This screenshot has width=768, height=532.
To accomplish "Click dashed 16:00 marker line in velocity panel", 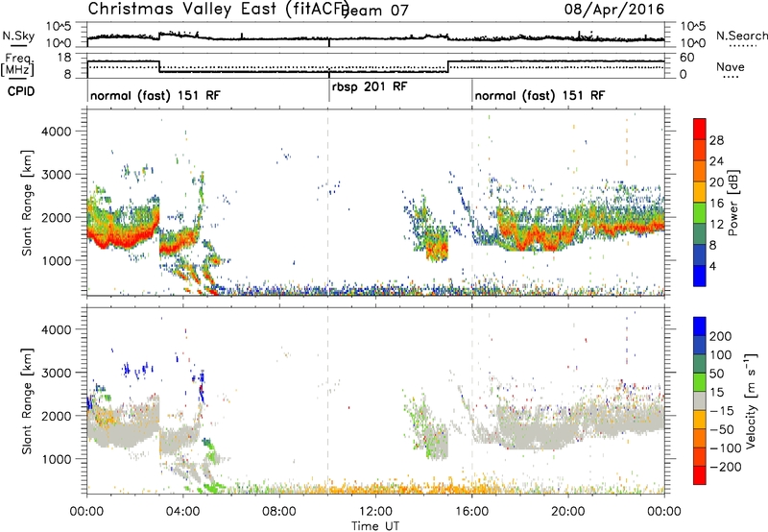I will pos(472,400).
